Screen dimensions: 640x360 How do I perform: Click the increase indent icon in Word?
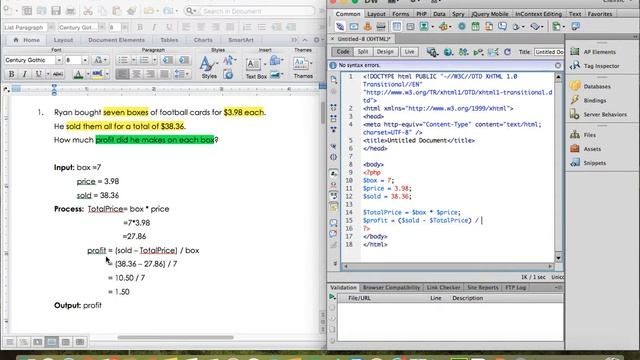(x=184, y=60)
